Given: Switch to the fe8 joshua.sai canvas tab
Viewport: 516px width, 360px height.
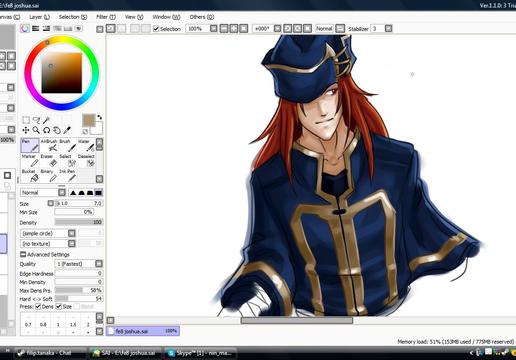Looking at the screenshot, I should click(143, 331).
